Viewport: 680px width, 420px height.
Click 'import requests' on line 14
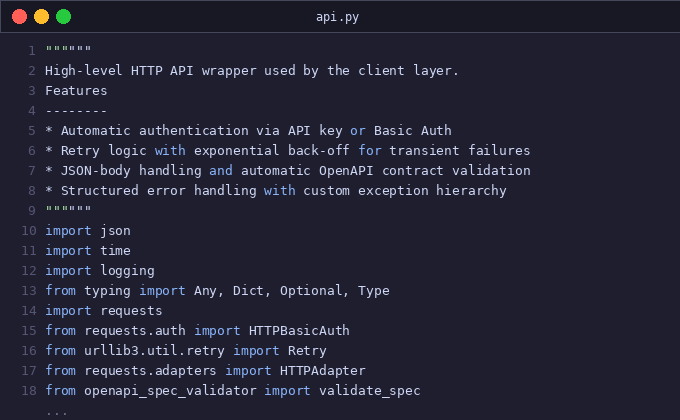(x=104, y=311)
